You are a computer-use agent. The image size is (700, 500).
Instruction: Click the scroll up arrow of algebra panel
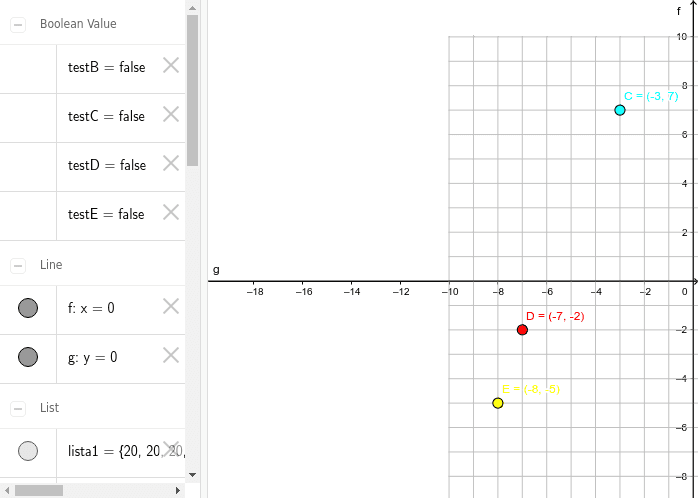192,8
